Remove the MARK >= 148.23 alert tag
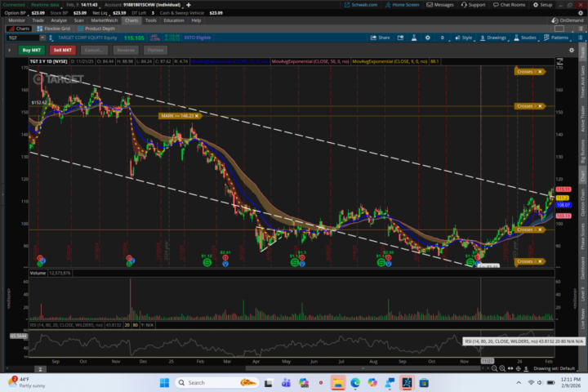The width and height of the screenshot is (588, 392). (x=197, y=116)
